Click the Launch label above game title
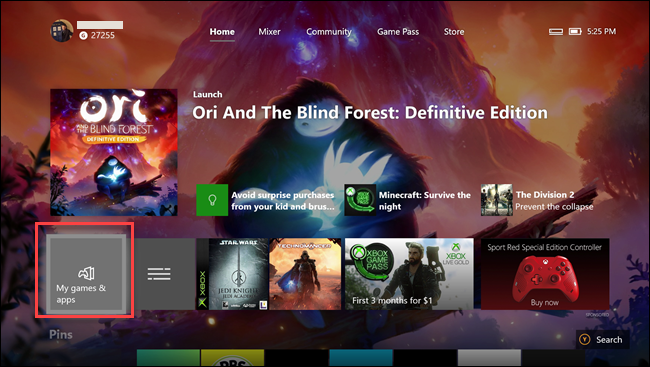The image size is (650, 367). [207, 95]
